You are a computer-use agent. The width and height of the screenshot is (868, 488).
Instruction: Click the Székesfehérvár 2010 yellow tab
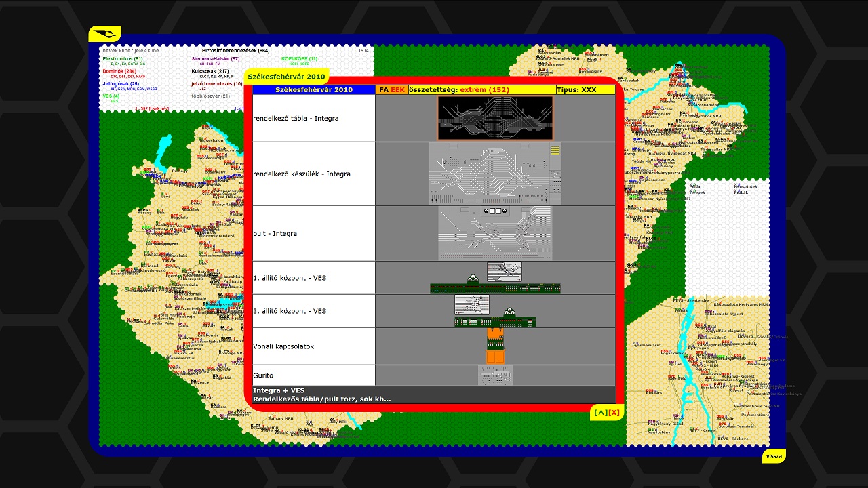point(286,77)
